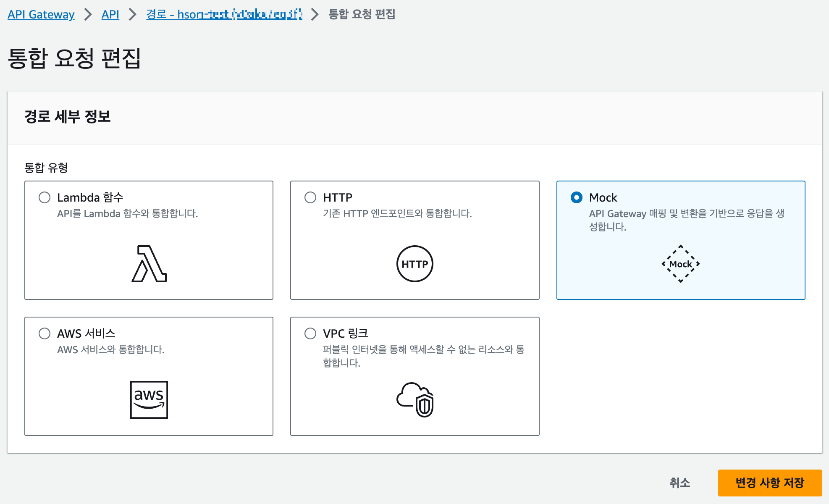Click the 취소 button
The image size is (829, 504).
(679, 483)
